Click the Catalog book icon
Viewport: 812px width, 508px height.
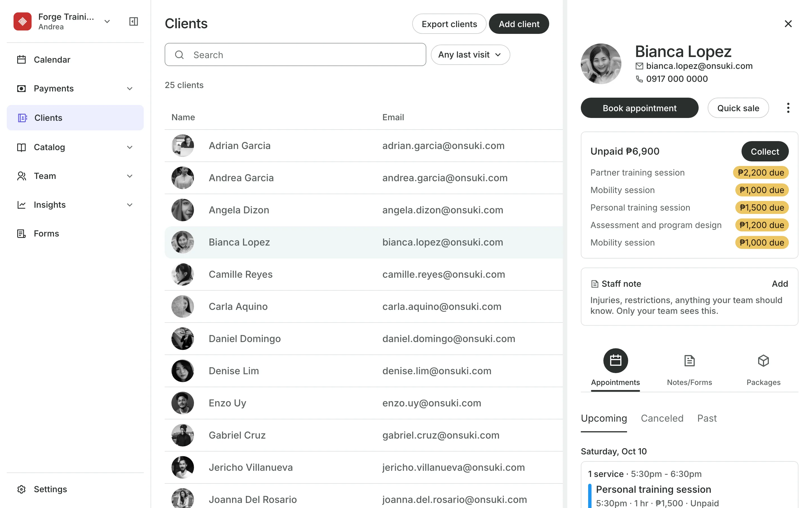[x=21, y=147]
